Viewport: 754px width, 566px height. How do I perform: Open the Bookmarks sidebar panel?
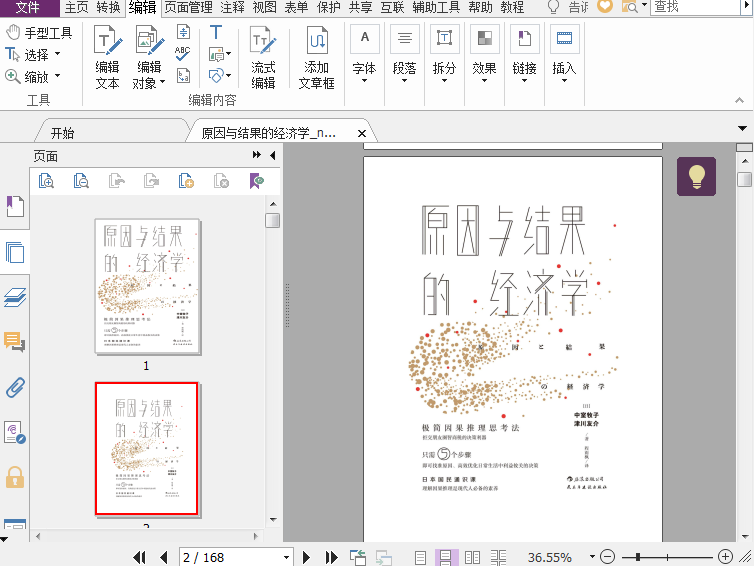15,206
